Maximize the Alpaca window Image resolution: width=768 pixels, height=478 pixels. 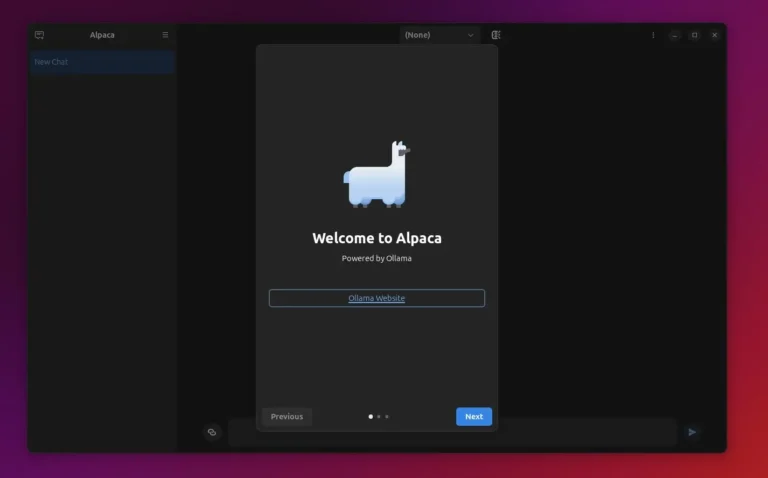click(695, 35)
